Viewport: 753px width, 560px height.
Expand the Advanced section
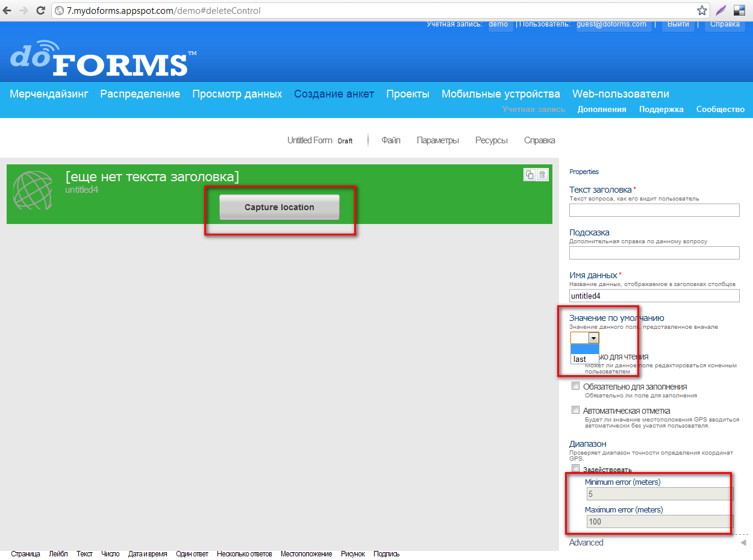coord(586,543)
